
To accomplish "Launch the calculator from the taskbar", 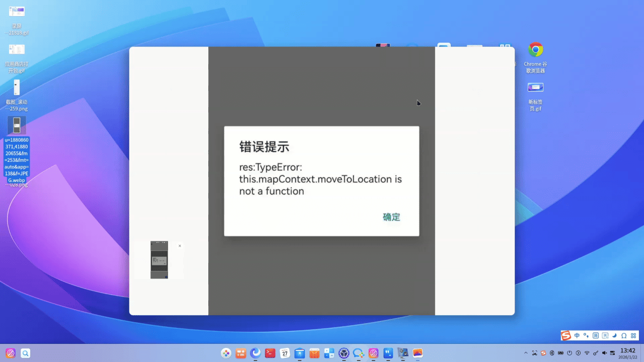I will [x=329, y=353].
